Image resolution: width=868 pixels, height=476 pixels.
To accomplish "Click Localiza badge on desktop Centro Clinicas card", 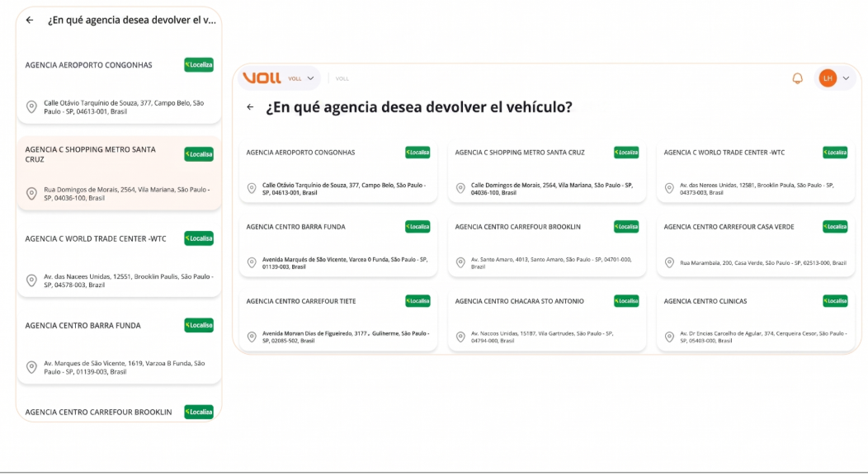I will pyautogui.click(x=835, y=301).
